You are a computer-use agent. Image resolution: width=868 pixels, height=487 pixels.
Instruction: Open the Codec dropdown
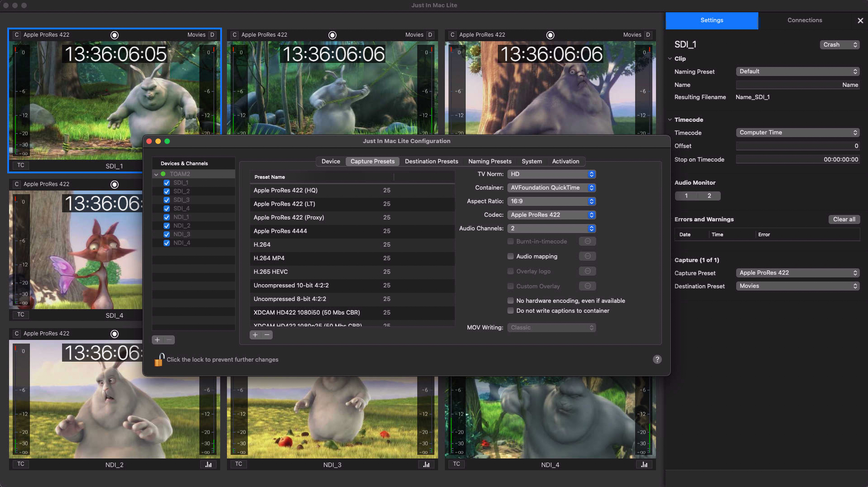click(x=551, y=215)
